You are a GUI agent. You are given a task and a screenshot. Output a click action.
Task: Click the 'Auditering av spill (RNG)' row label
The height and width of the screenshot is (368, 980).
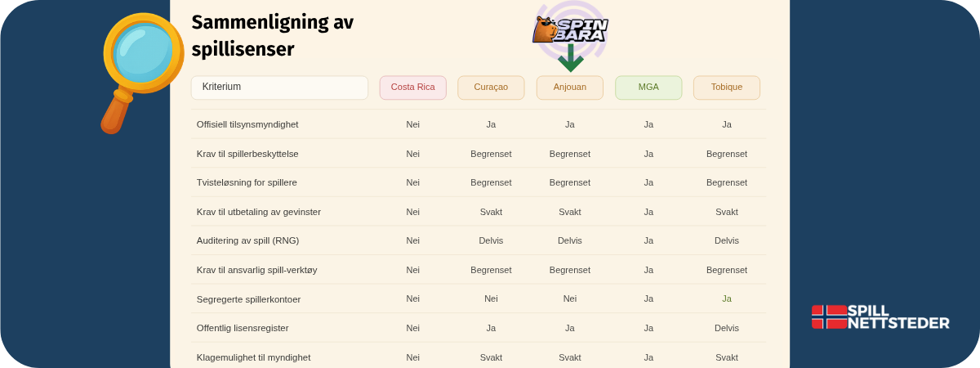[x=248, y=240]
